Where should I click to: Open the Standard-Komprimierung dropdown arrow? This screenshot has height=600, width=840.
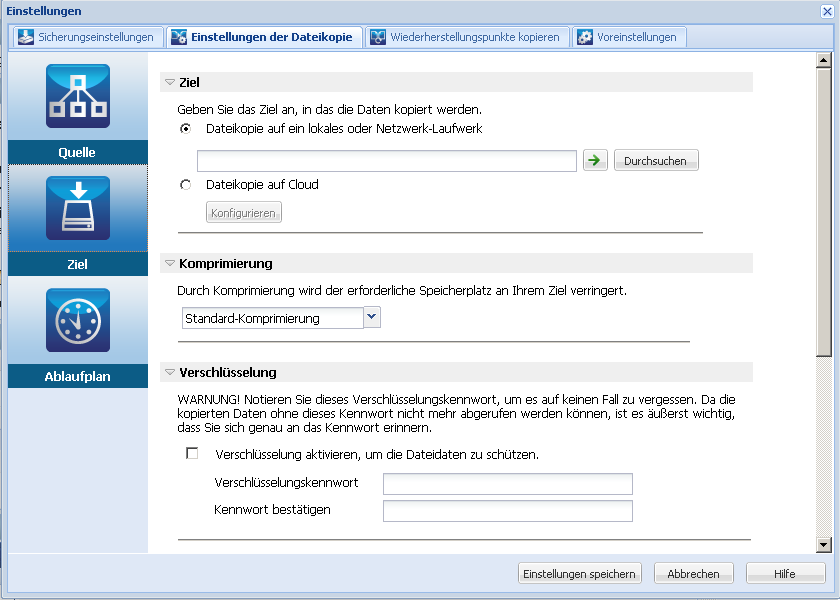[x=372, y=317]
